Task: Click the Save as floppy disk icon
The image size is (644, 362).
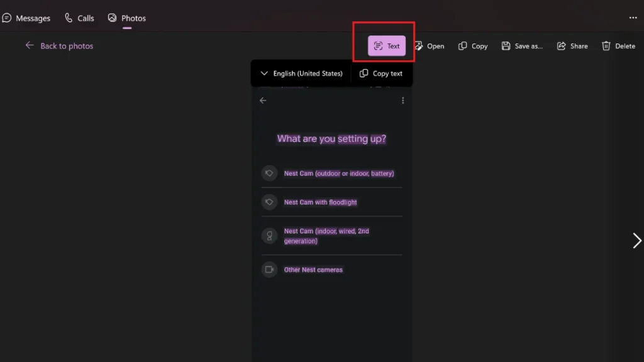Action: tap(506, 46)
